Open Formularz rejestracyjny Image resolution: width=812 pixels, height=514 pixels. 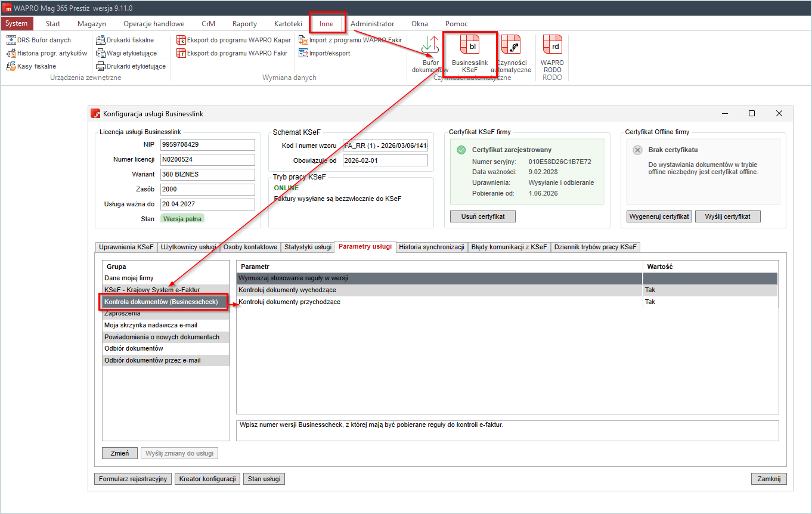click(x=133, y=479)
